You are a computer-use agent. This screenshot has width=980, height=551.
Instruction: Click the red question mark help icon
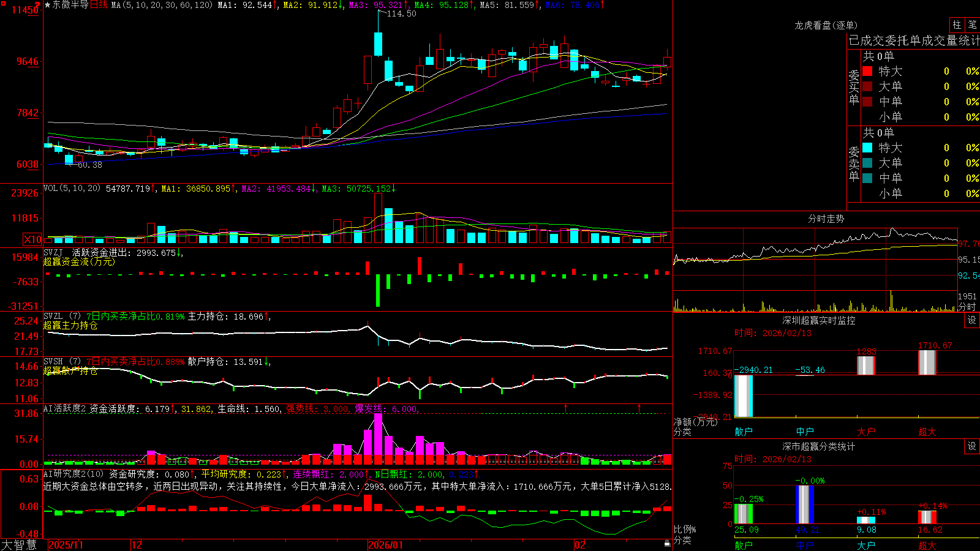pos(38,4)
